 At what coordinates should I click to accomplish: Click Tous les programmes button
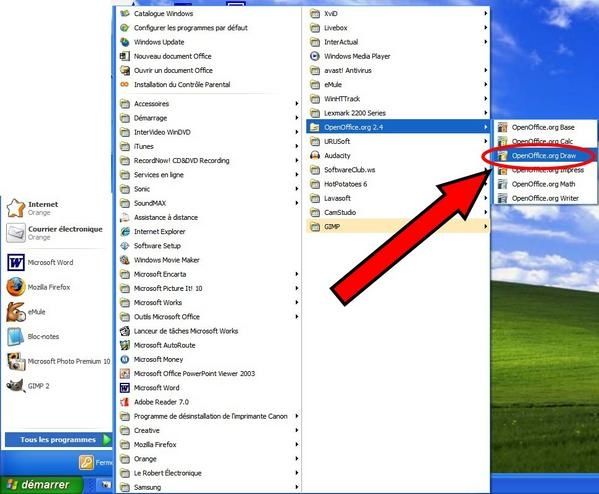pyautogui.click(x=58, y=440)
